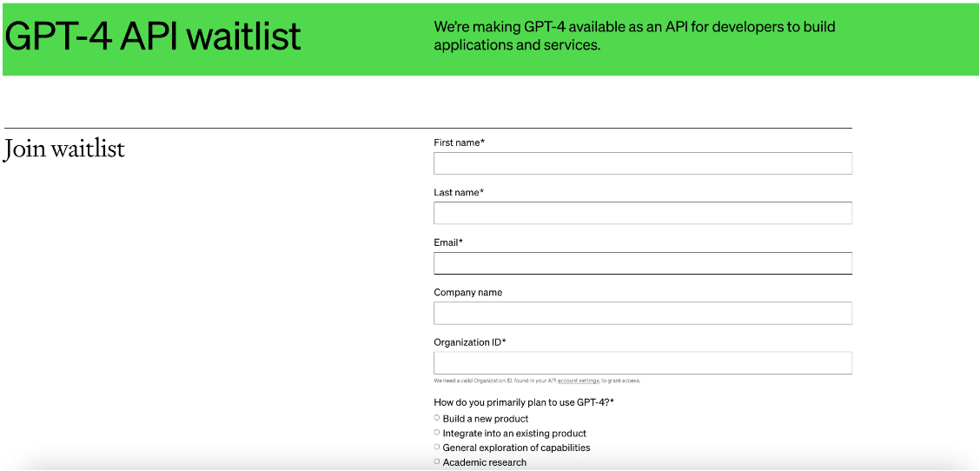Click the Last name* field label
The height and width of the screenshot is (471, 980).
click(x=459, y=193)
